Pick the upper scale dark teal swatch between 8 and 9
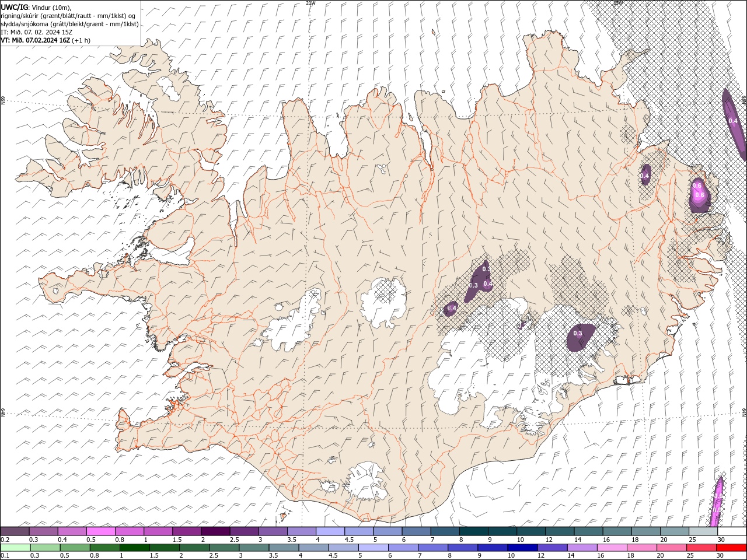The image size is (747, 560). (x=474, y=531)
